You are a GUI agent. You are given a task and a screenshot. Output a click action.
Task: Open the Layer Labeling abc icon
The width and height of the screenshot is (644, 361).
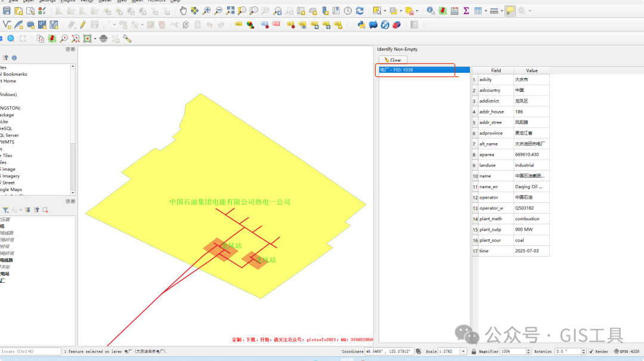[238, 25]
